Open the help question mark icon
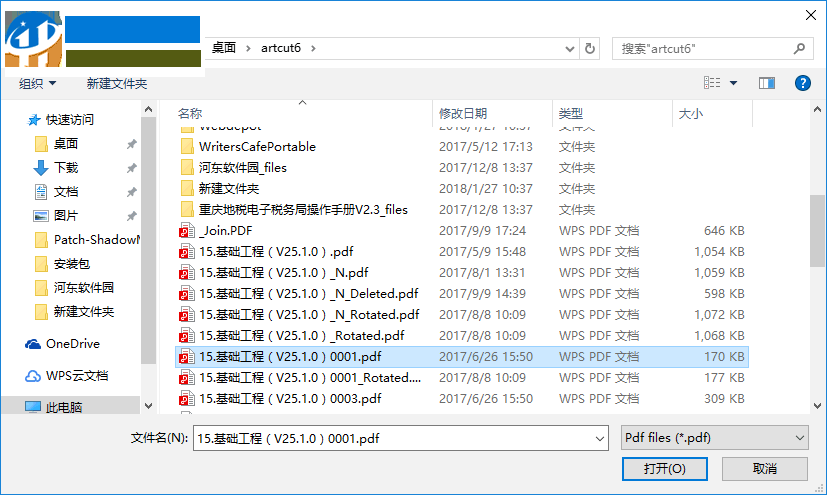 802,83
